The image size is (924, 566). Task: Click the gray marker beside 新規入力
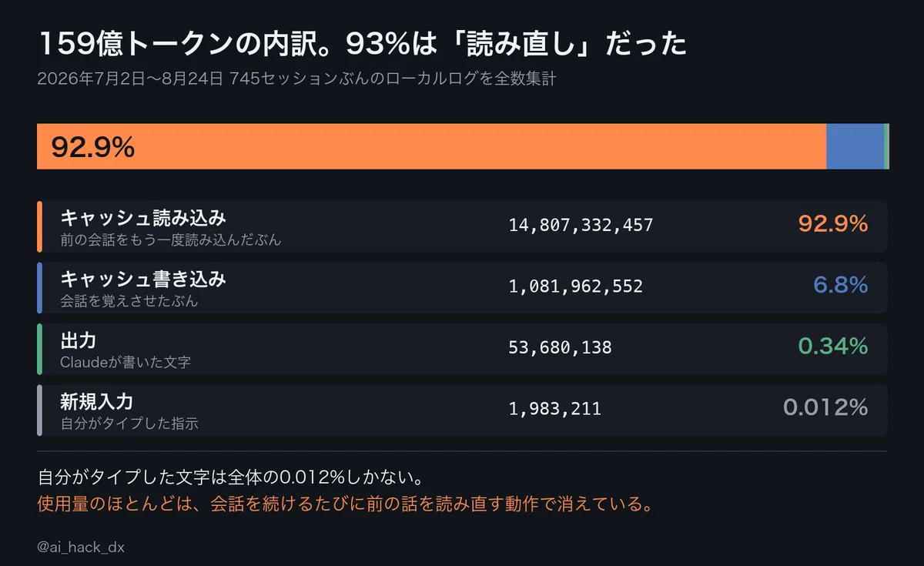point(39,410)
